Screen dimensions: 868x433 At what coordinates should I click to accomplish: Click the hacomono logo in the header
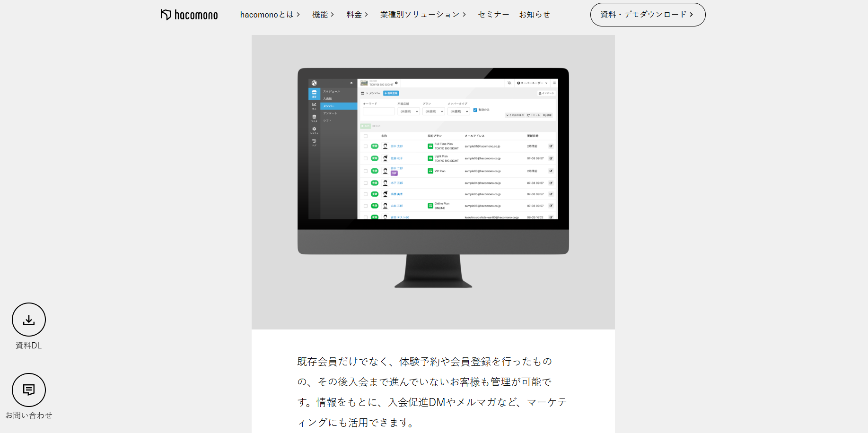point(189,15)
